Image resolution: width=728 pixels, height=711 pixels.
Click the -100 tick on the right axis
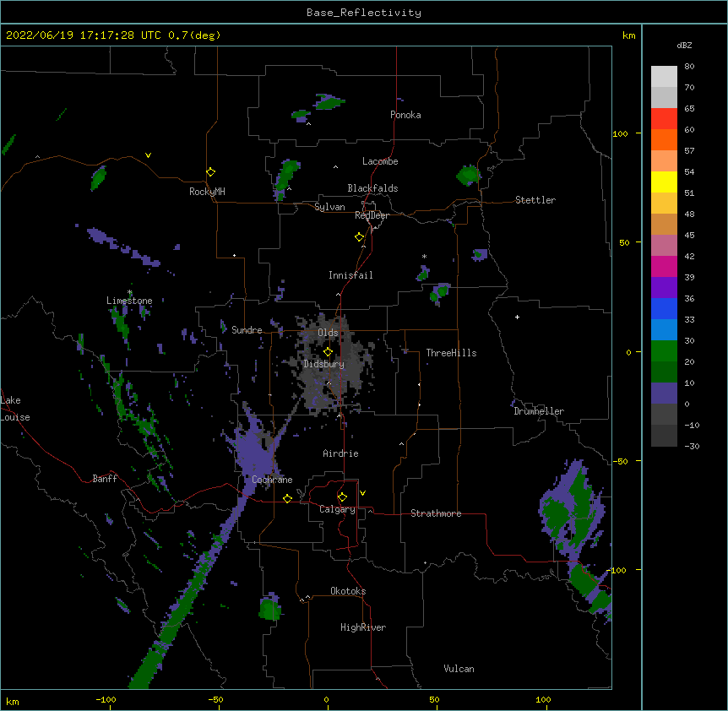click(617, 570)
